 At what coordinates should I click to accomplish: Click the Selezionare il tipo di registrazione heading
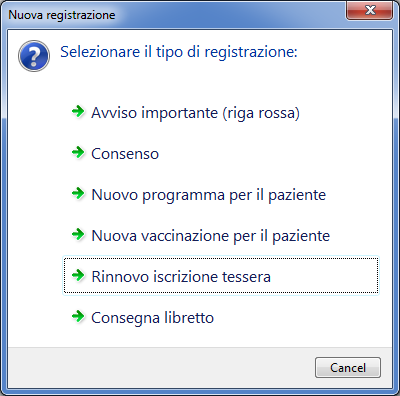point(179,52)
